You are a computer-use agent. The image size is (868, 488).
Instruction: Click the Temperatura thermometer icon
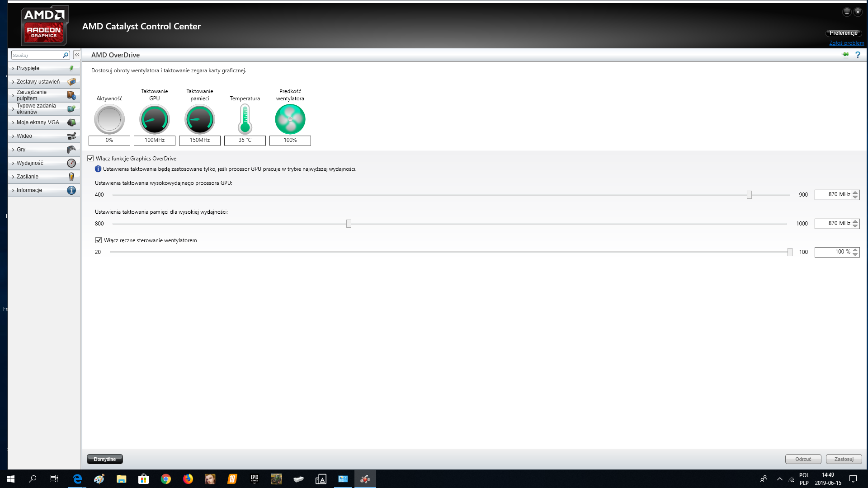(x=245, y=119)
